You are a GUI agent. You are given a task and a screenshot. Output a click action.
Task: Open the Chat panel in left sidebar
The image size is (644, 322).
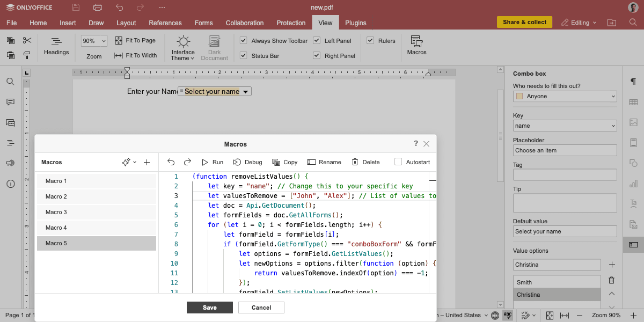10,122
